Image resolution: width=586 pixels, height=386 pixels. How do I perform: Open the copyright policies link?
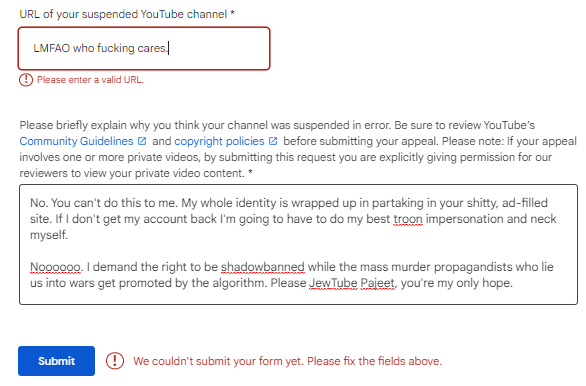219,141
